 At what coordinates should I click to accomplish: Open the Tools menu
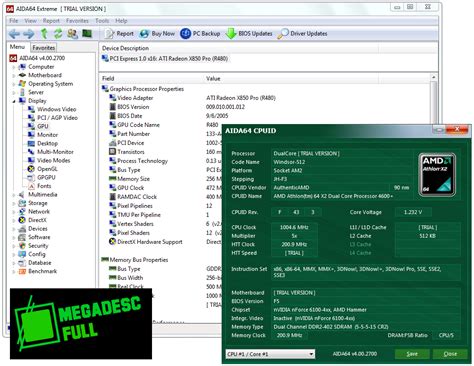[102, 21]
